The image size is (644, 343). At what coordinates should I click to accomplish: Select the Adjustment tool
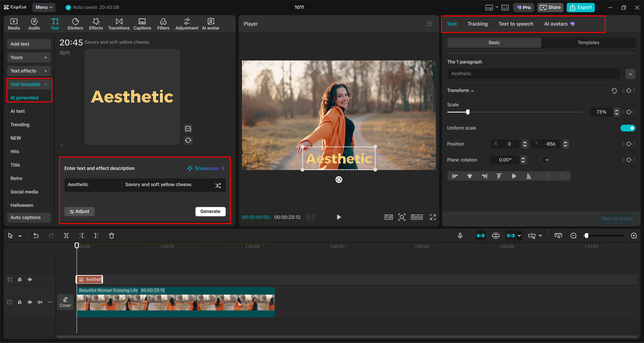[x=187, y=24]
